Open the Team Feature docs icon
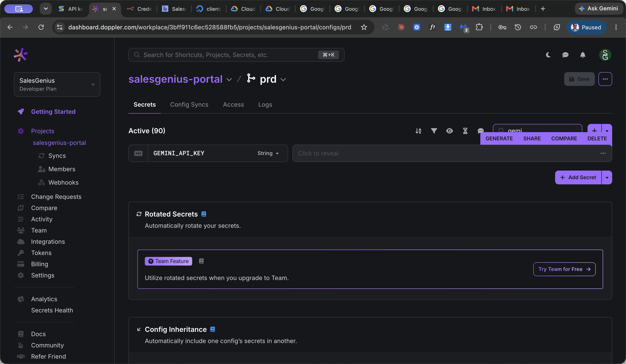Image resolution: width=626 pixels, height=364 pixels. pyautogui.click(x=201, y=261)
